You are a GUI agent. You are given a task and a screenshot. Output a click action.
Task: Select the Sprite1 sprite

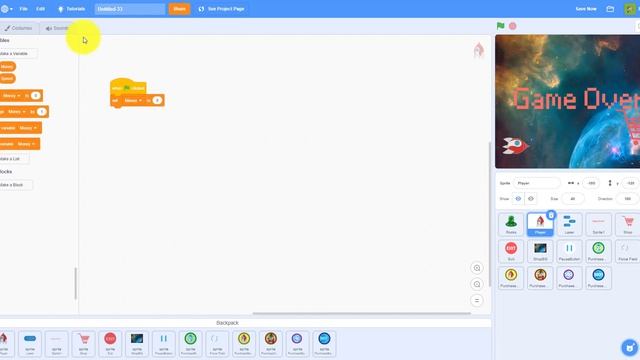pos(598,224)
